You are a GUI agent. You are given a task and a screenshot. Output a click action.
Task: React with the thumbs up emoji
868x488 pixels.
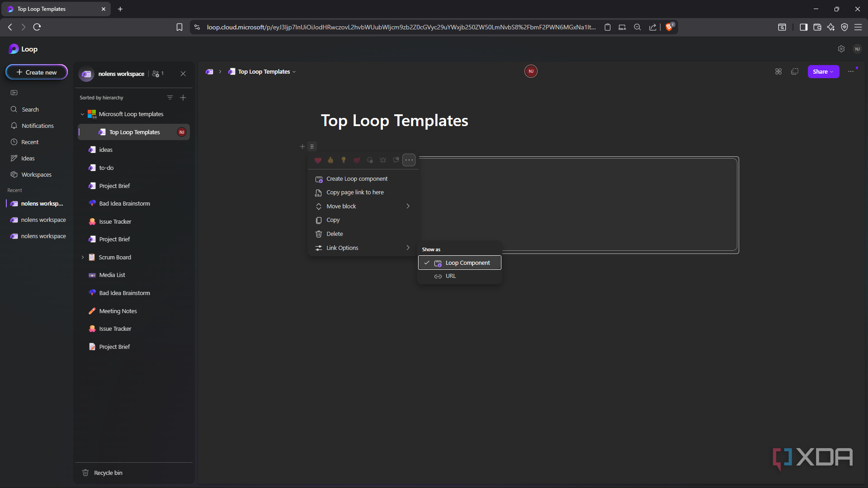coord(330,160)
